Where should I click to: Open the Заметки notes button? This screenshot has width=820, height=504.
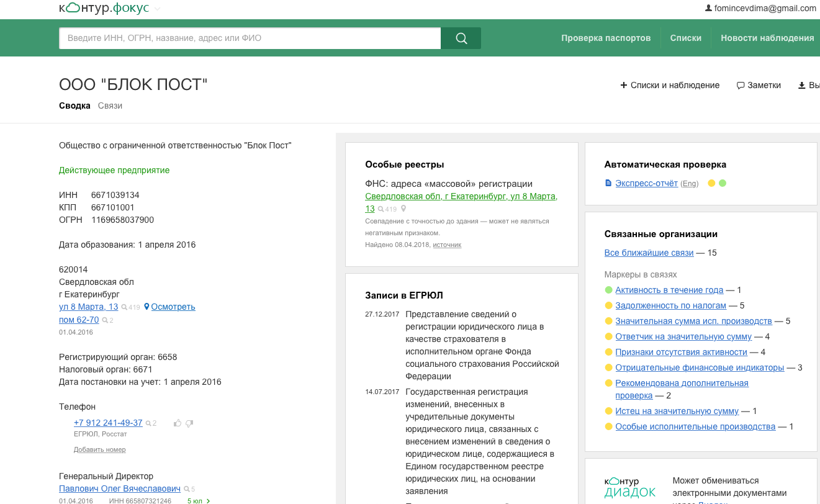coord(759,85)
